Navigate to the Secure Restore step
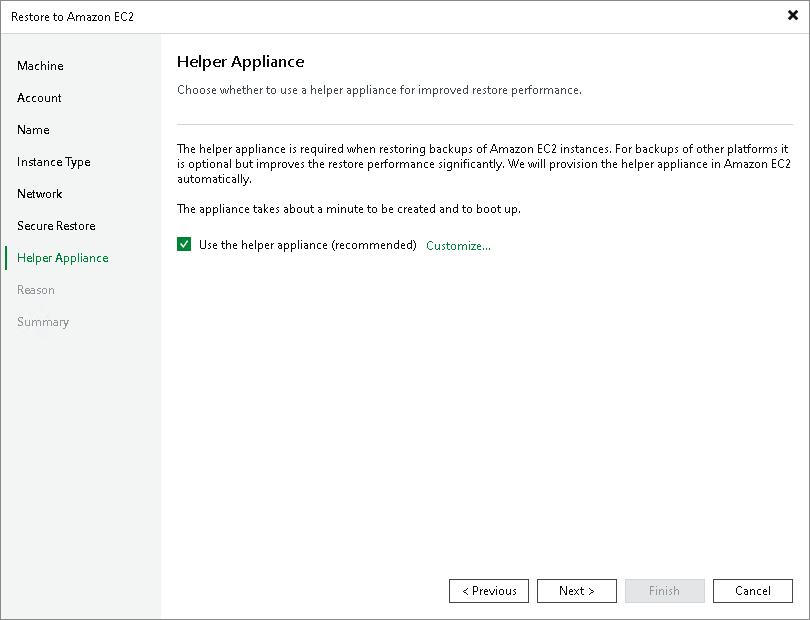The image size is (810, 620). 51,225
